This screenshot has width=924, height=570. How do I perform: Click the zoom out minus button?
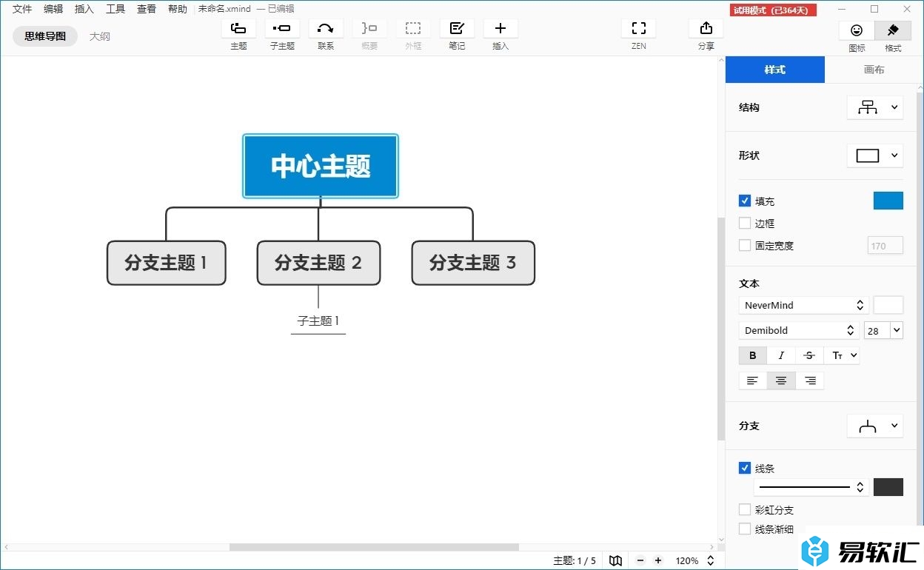(640, 560)
